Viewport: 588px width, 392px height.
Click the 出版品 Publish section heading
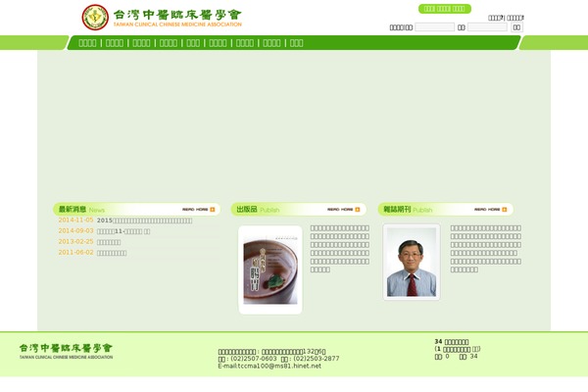[x=258, y=210]
